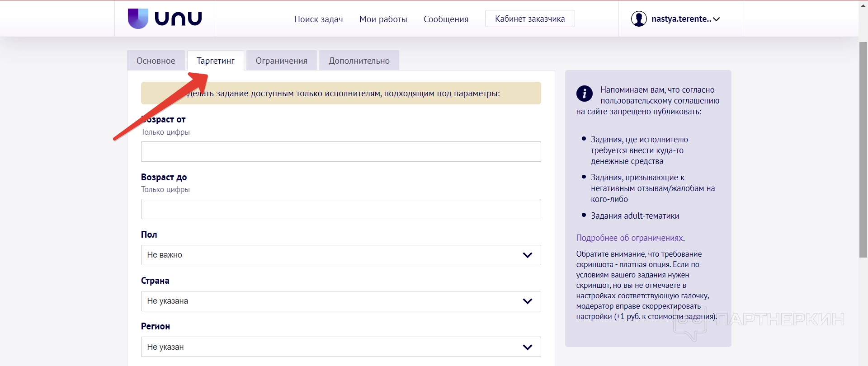Open Поиск задач in navigation
The width and height of the screenshot is (868, 366).
pos(318,19)
